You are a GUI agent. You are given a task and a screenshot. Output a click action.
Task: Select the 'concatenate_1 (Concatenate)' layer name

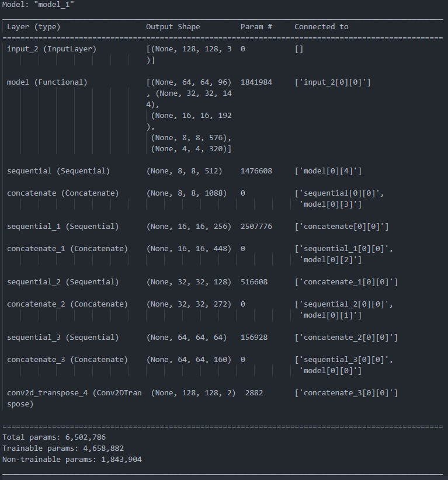pyautogui.click(x=67, y=249)
